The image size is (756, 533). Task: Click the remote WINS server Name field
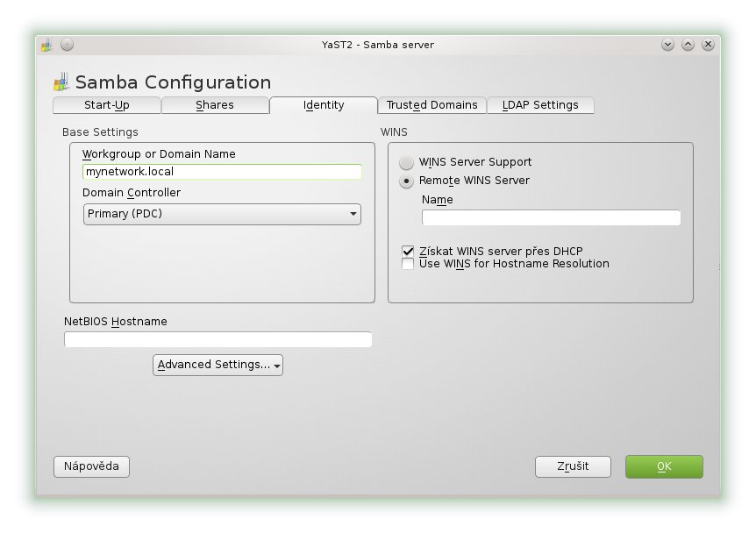(x=551, y=217)
